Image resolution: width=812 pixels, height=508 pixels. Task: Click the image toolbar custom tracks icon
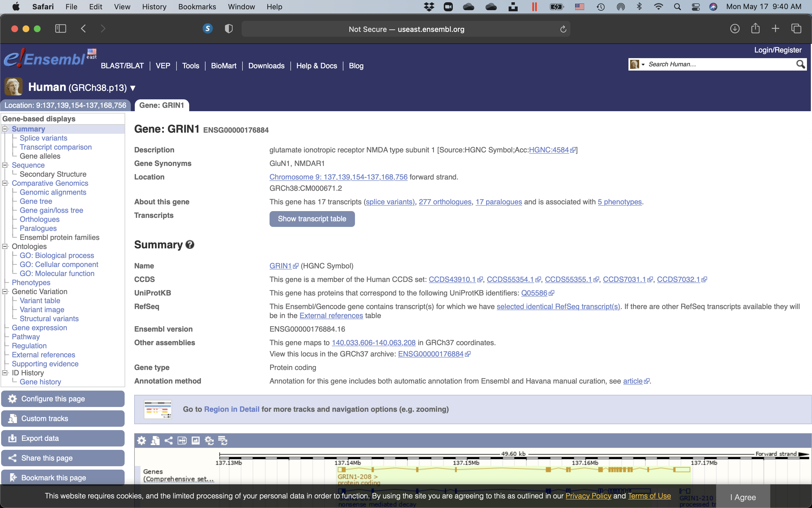click(155, 441)
